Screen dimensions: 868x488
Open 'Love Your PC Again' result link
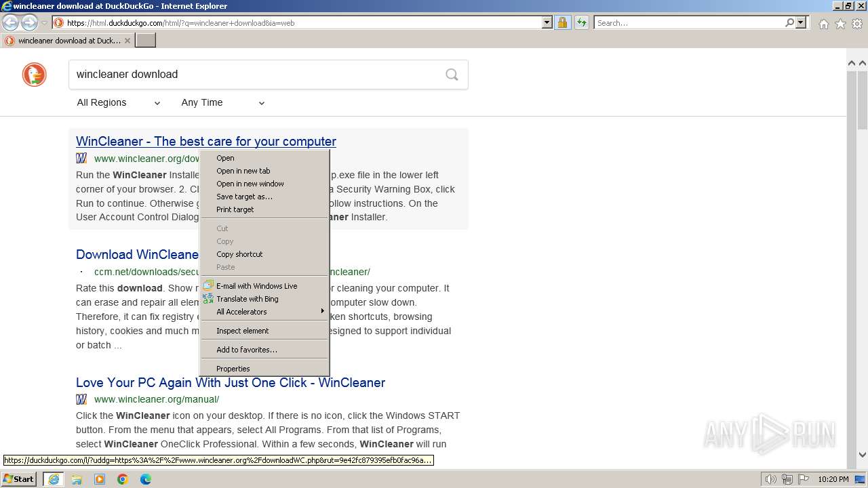231,383
